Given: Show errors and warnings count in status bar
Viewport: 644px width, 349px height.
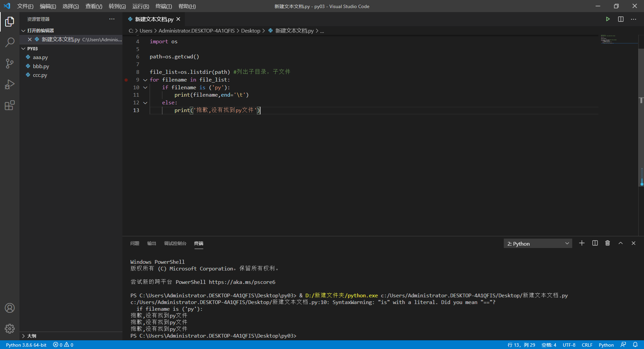Looking at the screenshot, I should click(63, 345).
